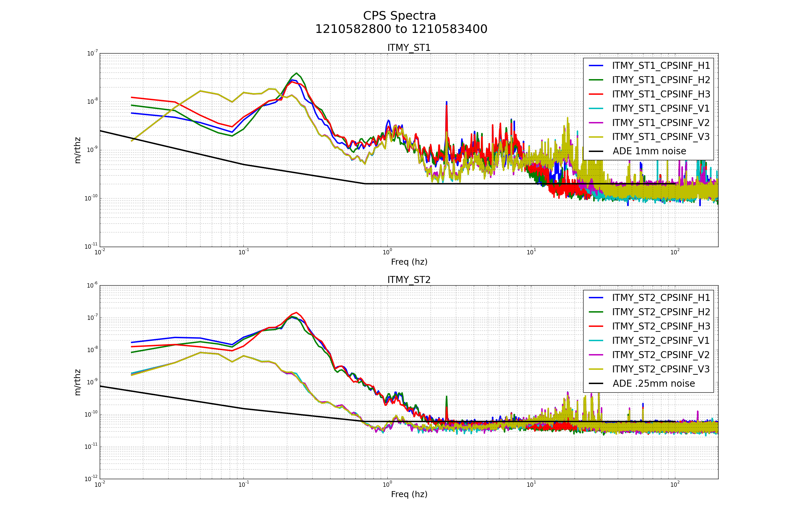Select the ITMY_ST1_CPSINF_H3 legend label
Viewport: 798px width, 532px height.
[x=661, y=94]
